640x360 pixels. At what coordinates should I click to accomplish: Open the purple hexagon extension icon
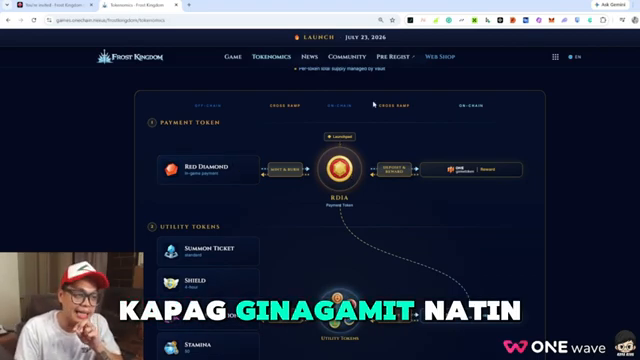539,20
